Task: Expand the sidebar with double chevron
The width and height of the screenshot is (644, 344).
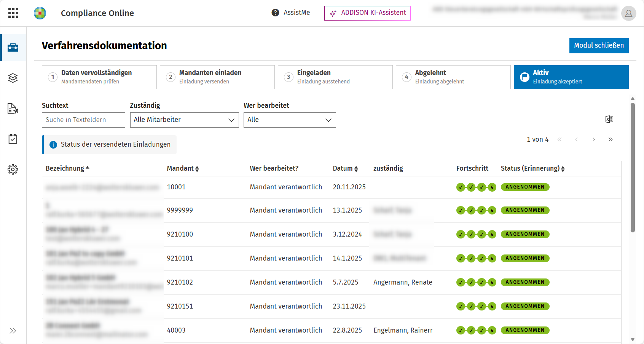Action: [x=13, y=331]
